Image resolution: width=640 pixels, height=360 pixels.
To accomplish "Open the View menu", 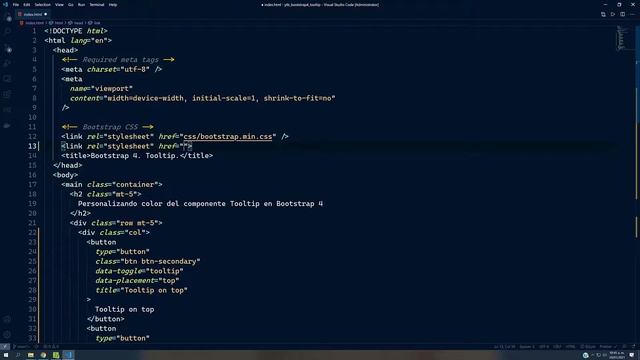I will (x=60, y=5).
